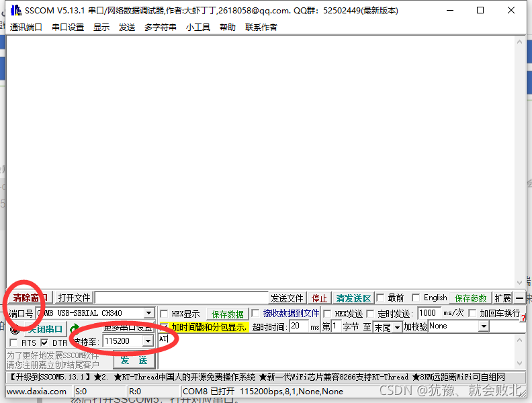Click the file path input field
Image resolution: width=532 pixels, height=403 pixels.
(x=181, y=298)
